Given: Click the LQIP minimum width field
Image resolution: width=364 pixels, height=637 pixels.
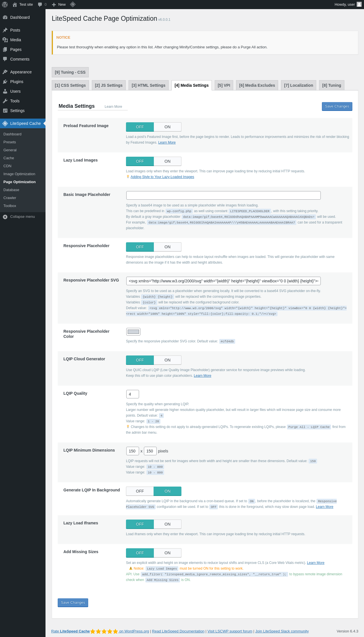Looking at the screenshot, I should point(133,451).
